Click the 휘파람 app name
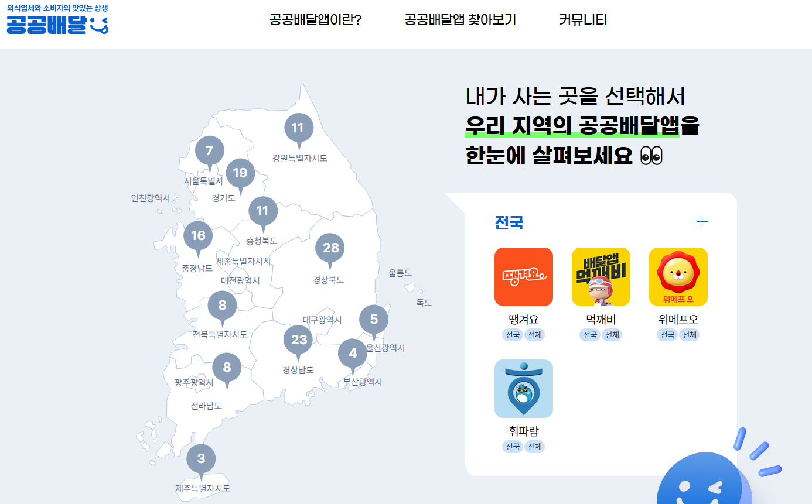The image size is (812, 504). click(x=524, y=431)
